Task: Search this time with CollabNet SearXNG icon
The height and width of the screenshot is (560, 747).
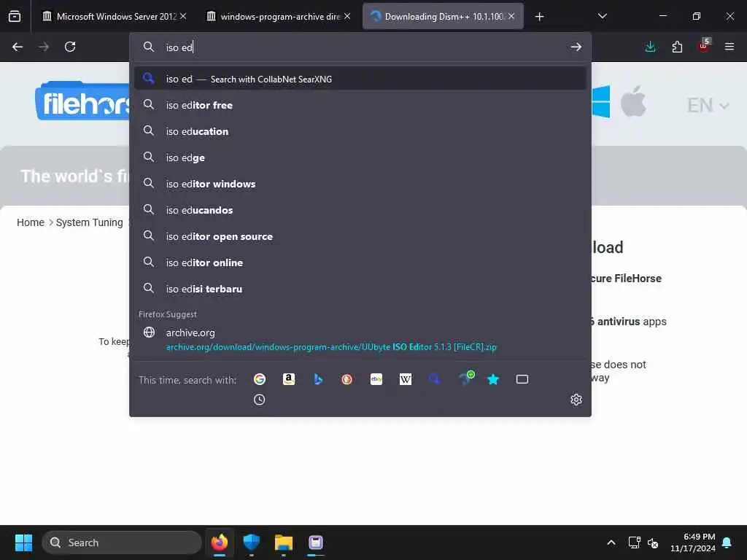Action: point(435,379)
